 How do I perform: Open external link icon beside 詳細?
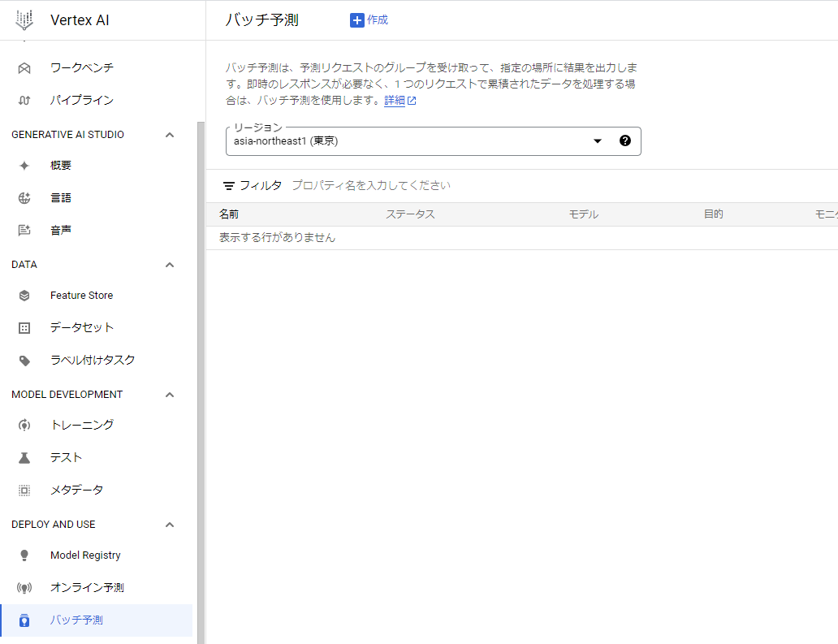[412, 101]
